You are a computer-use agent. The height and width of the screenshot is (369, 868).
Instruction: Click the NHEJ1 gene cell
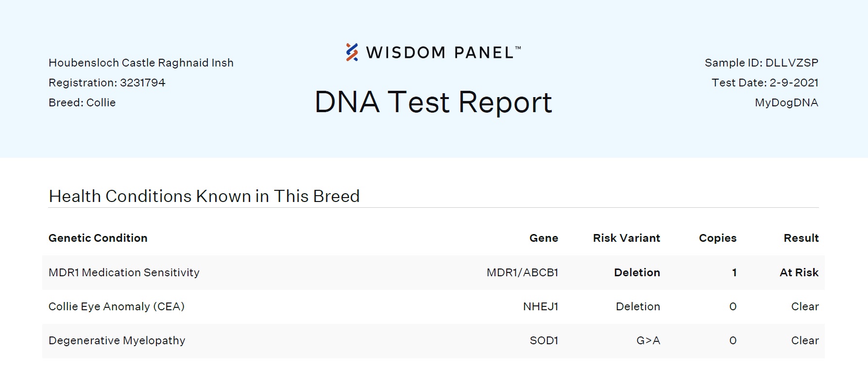click(541, 306)
